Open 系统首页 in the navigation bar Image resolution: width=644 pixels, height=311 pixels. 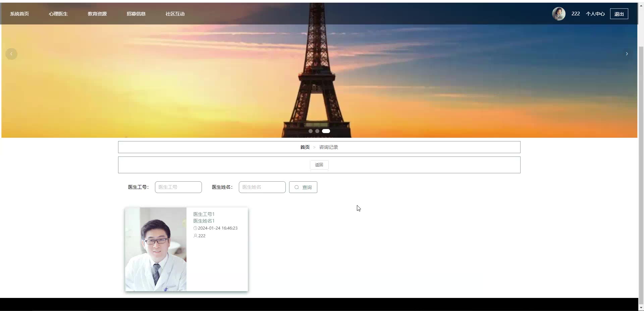click(x=19, y=14)
